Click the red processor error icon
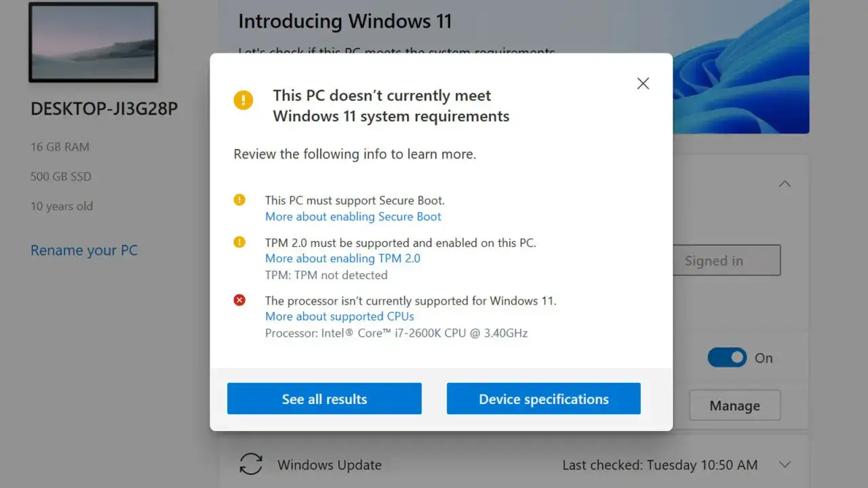This screenshot has width=868, height=488. coord(239,300)
